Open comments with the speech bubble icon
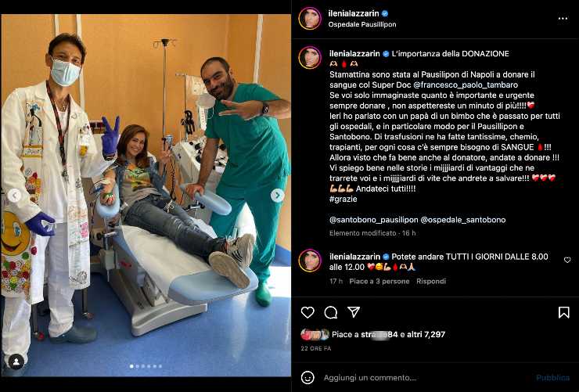 click(330, 313)
